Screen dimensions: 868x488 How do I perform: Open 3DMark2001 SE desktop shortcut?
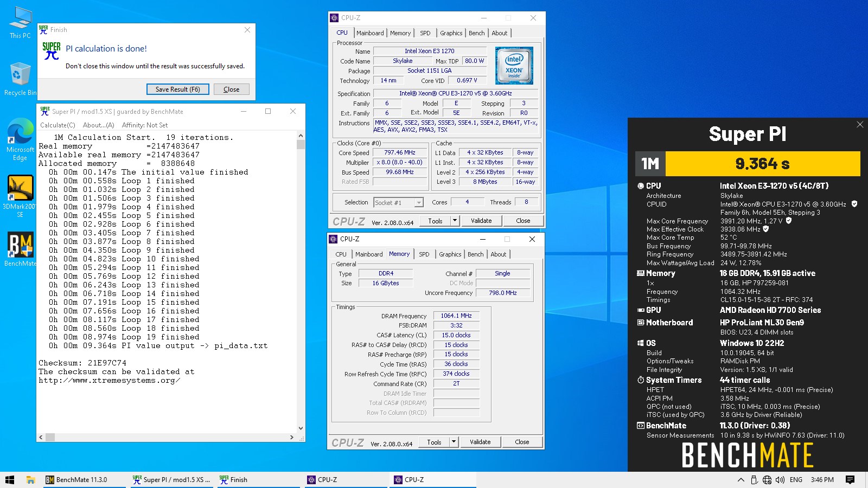[20, 196]
